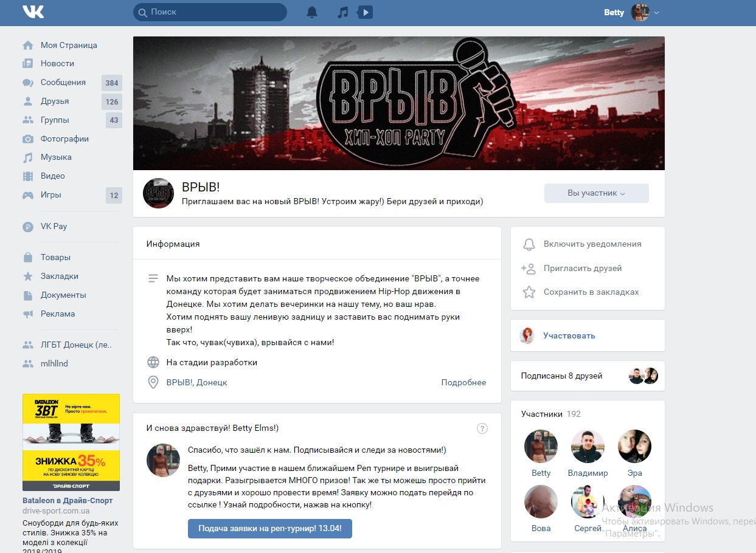Viewport: 756px width, 553px height.
Task: Click the welcome widget avatar photo
Action: coord(163,460)
